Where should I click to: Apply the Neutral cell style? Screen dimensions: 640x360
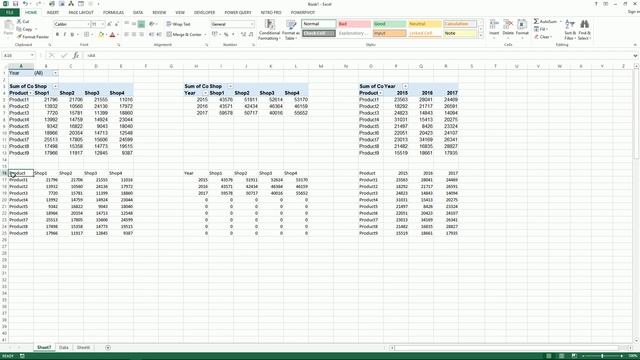click(425, 24)
